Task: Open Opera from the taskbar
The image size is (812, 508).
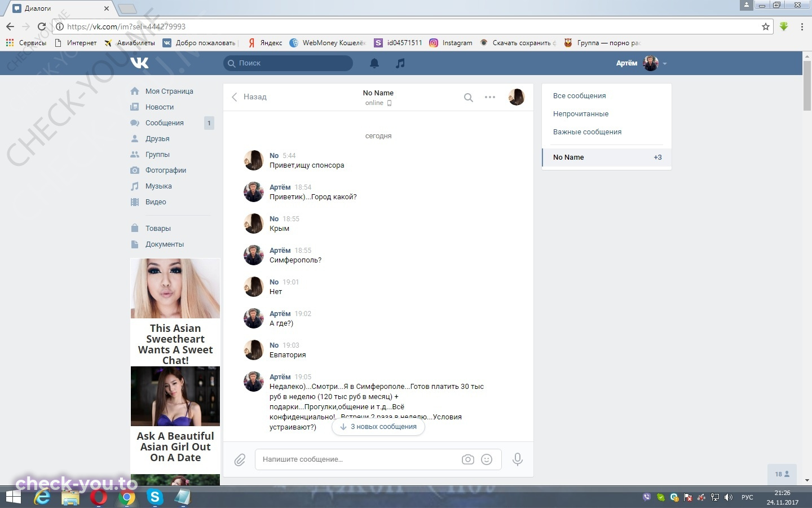Action: click(x=98, y=497)
